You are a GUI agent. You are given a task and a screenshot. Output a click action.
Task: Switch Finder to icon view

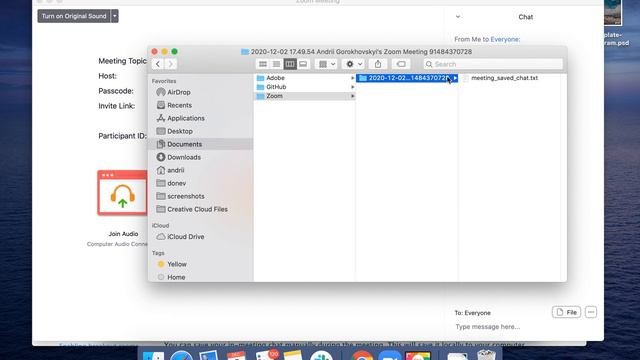point(263,64)
